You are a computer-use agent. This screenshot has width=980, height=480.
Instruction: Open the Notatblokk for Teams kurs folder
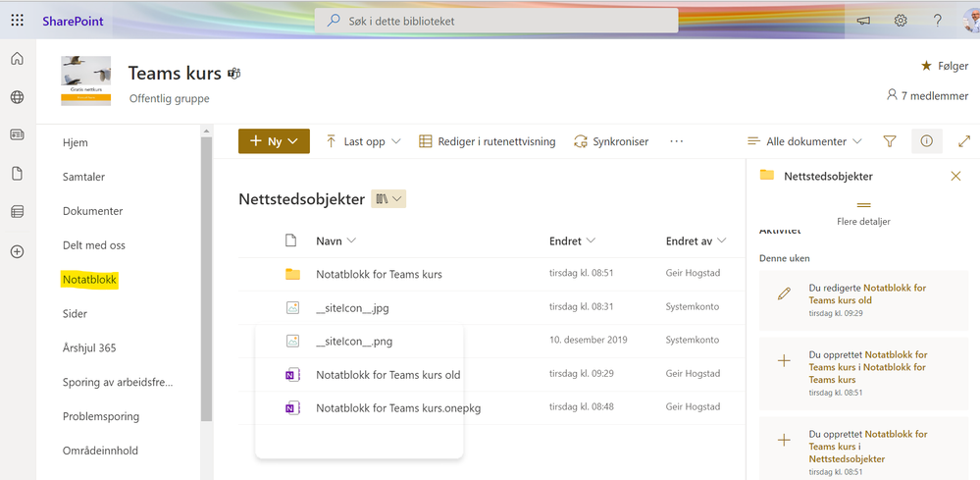(x=379, y=275)
